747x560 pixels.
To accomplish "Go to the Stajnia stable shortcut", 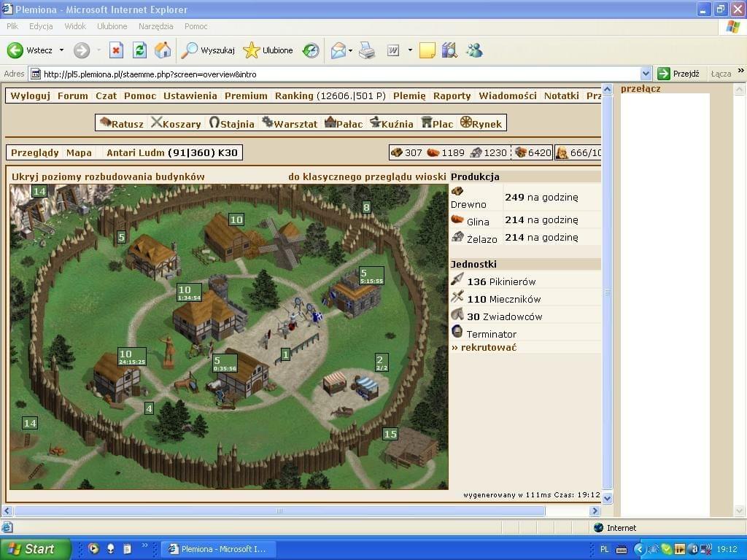I will [232, 123].
